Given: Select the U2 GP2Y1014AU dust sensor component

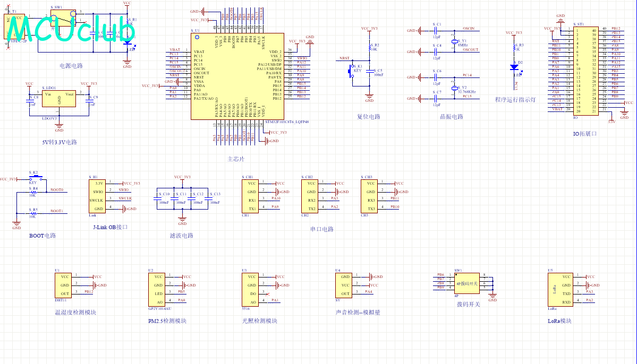Looking at the screenshot, I should tap(157, 290).
